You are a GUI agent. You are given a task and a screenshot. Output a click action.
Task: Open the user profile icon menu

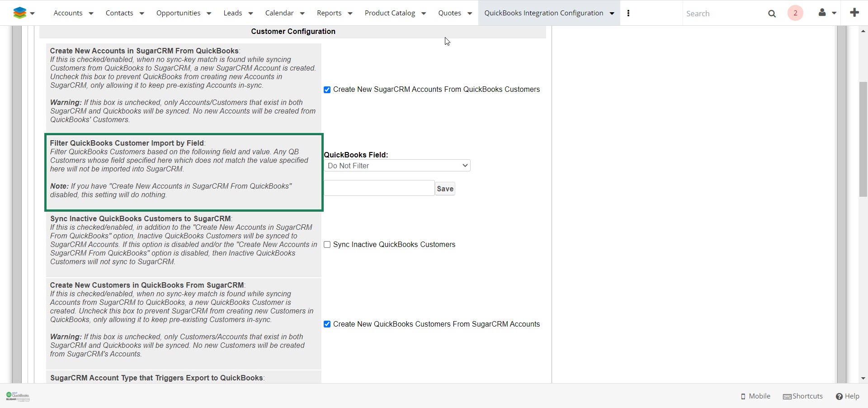click(822, 13)
